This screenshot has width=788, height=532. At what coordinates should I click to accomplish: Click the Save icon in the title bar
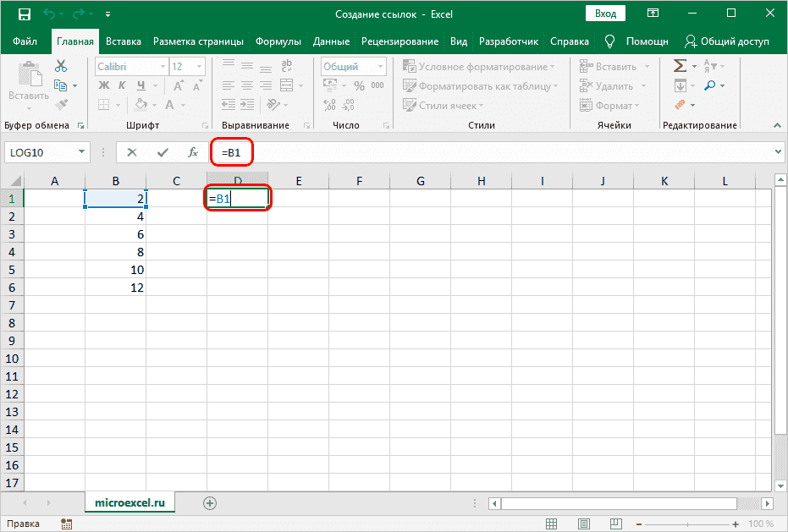[24, 14]
